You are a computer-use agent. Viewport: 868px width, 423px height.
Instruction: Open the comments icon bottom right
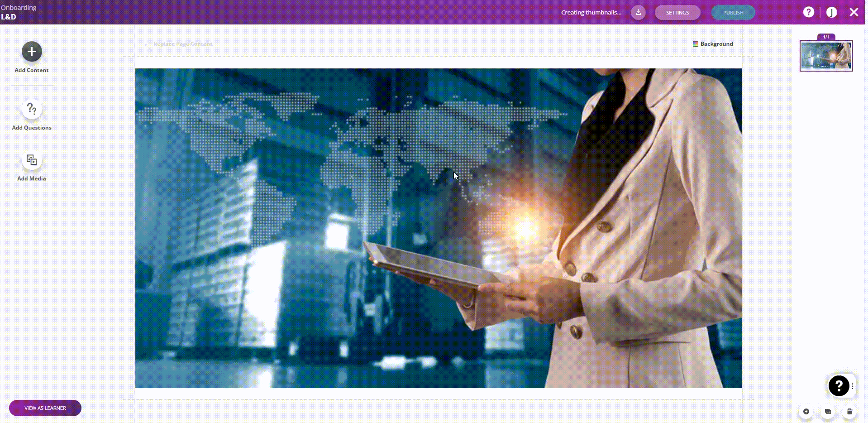pos(828,412)
